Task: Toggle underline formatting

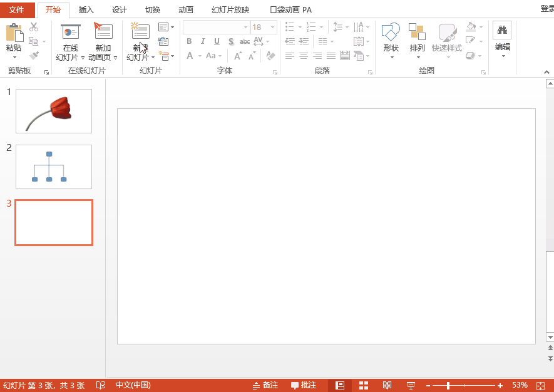Action: 217,41
